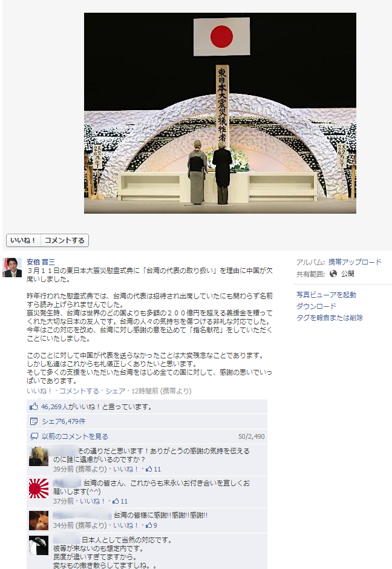
Task: Click the cat avatar on third comment
Action: pos(39,521)
